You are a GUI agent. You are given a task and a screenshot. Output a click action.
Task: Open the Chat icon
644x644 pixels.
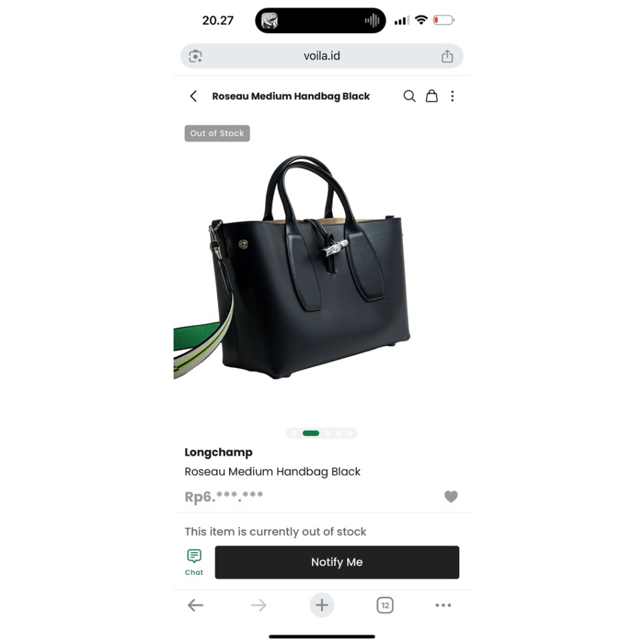tap(194, 562)
